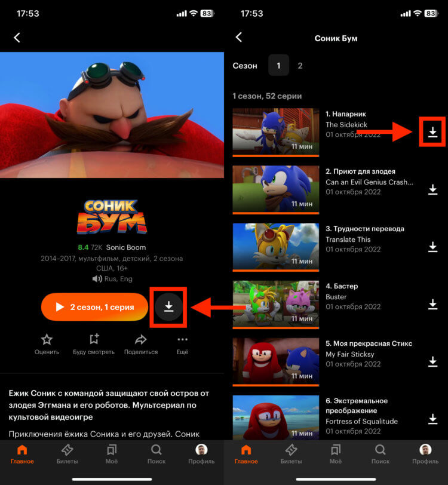Add to Буду смотреть watchlist

[x=94, y=344]
